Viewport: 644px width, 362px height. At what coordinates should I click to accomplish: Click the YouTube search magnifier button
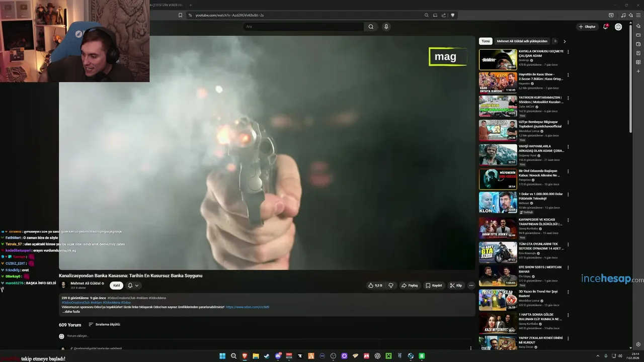pos(371,27)
